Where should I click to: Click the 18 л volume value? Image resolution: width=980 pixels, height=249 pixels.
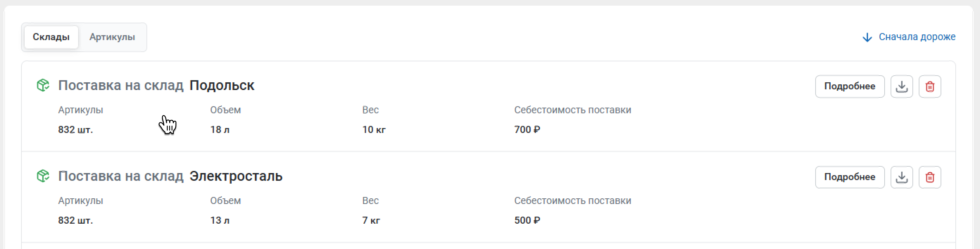coord(220,130)
